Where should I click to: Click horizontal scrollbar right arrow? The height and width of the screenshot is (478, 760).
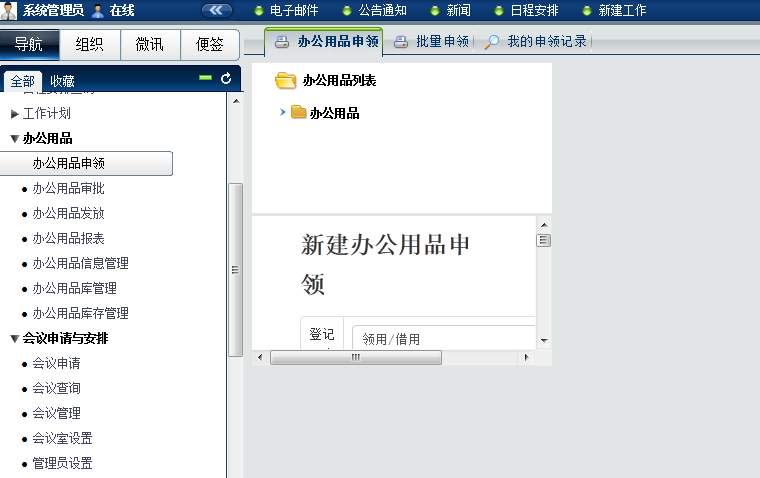pos(526,358)
